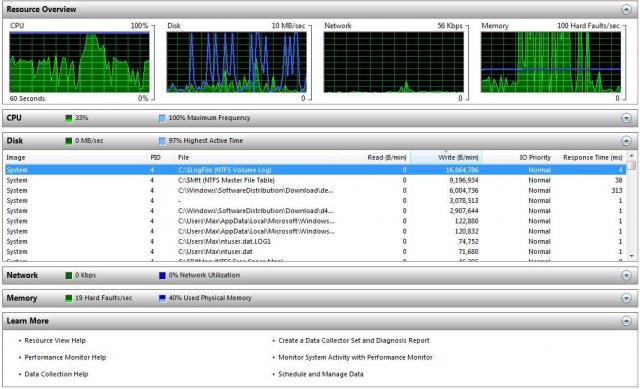Click the Network activity graph
Image resolution: width=640 pixels, height=389 pixels.
point(393,62)
